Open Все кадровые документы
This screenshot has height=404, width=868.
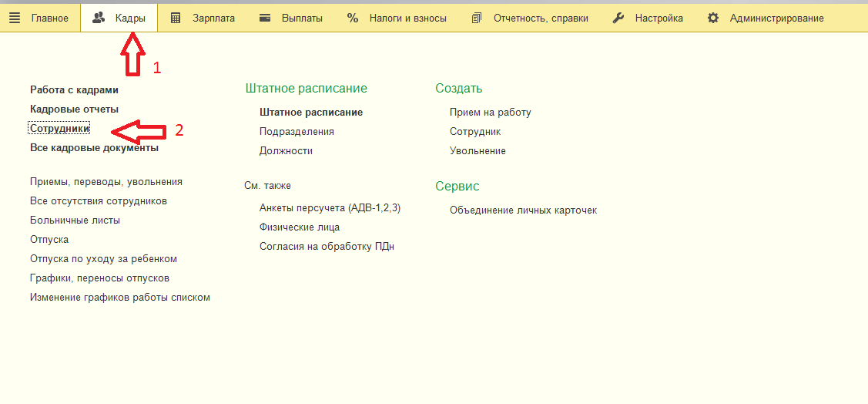[95, 148]
